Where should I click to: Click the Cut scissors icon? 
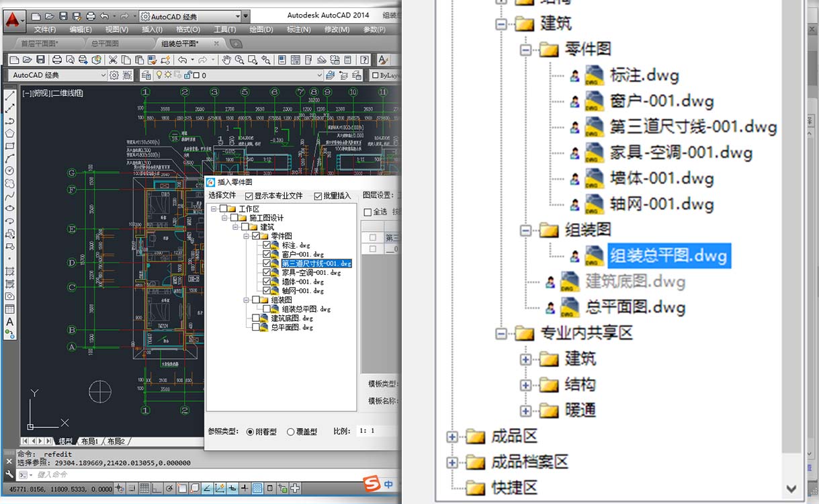(x=113, y=60)
